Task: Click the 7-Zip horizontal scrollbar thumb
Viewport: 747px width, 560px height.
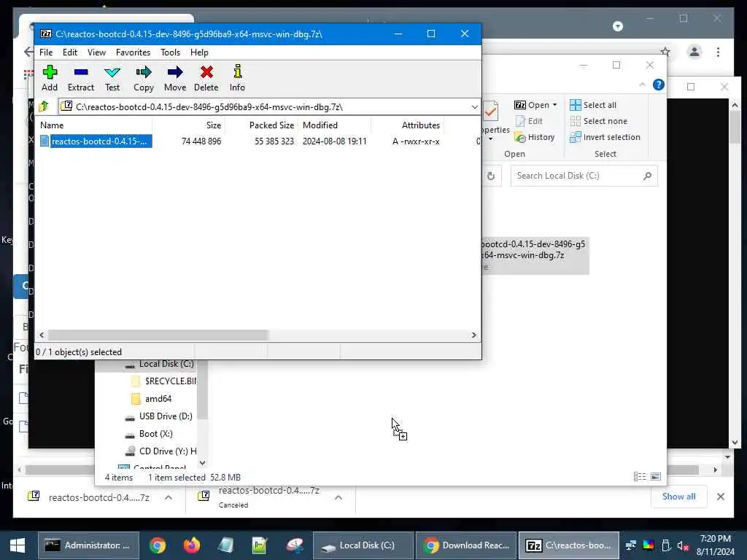Action: [158, 335]
